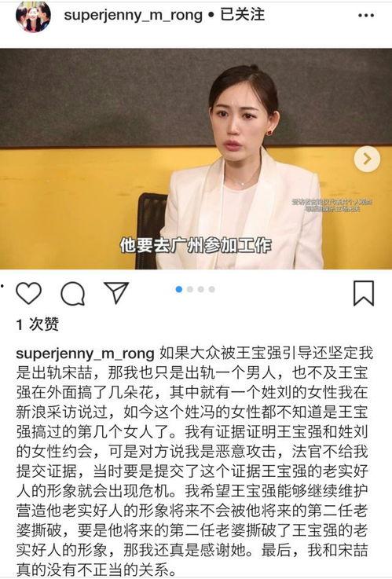
Task: View the 1 次赞 likes list
Action: click(37, 324)
